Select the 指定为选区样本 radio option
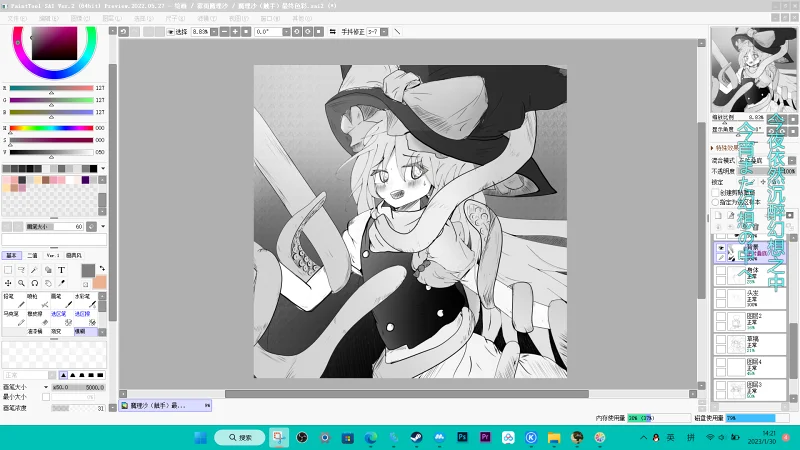800x450 pixels. [x=715, y=202]
